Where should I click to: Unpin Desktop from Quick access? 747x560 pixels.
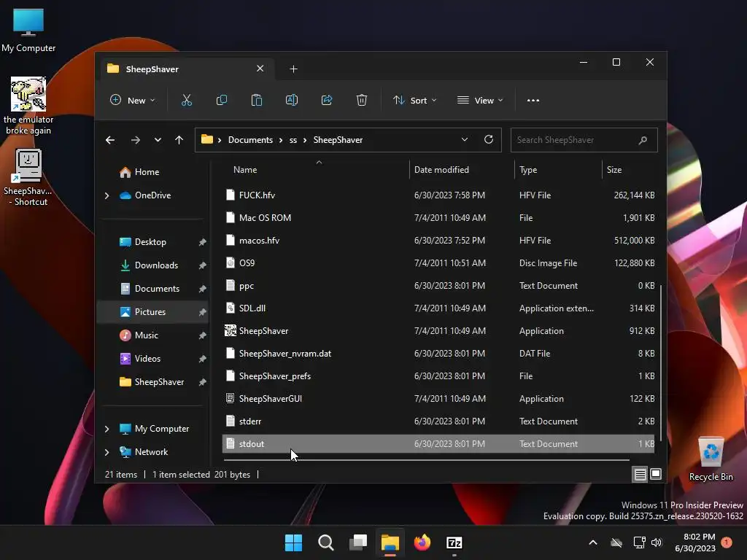click(x=203, y=242)
